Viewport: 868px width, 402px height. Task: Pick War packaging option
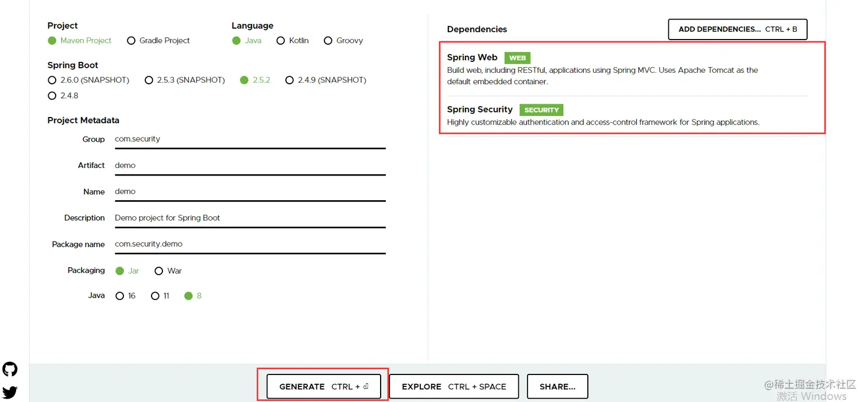(x=168, y=271)
